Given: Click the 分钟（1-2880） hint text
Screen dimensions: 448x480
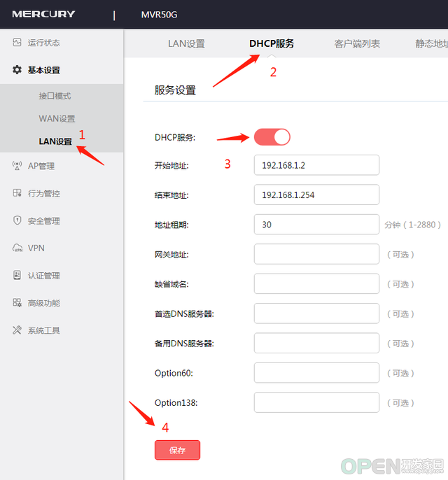Looking at the screenshot, I should pos(413,225).
